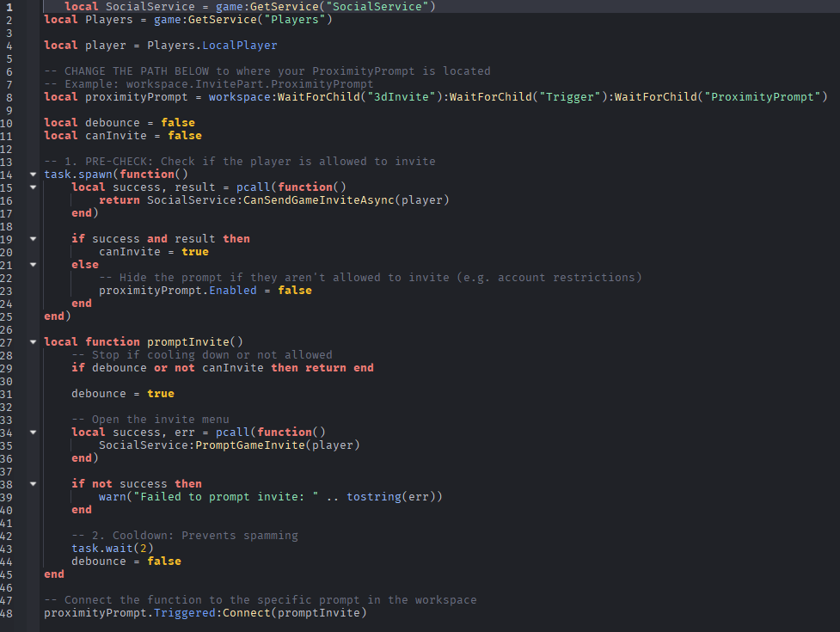The width and height of the screenshot is (840, 632).
Task: Click 'Cooldown: Prevents spamming' comment
Action: [185, 536]
